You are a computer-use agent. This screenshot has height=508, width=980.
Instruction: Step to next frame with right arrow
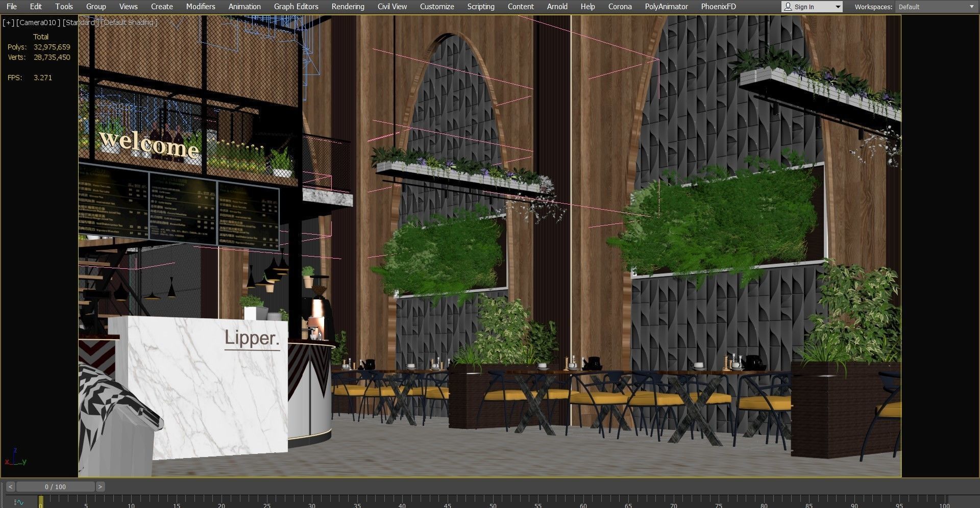(x=101, y=487)
